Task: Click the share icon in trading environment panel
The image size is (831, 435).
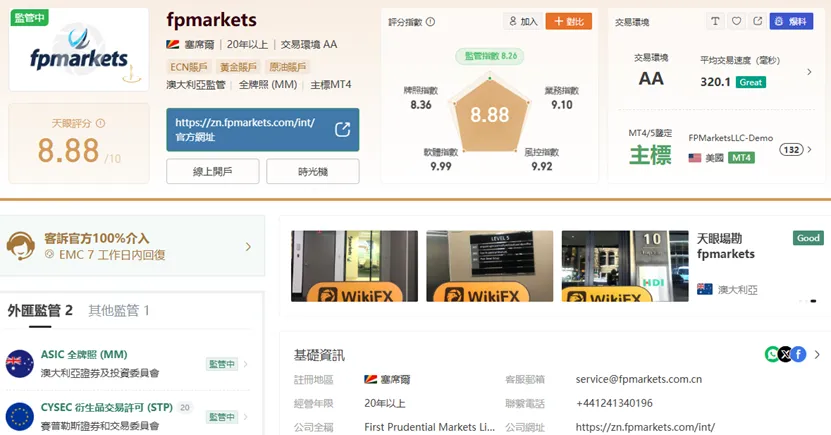Action: (757, 21)
